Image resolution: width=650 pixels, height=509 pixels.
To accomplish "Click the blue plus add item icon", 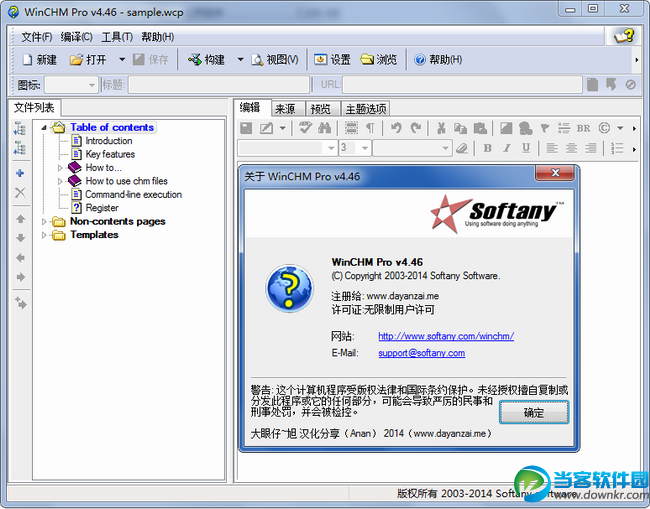I will point(20,173).
